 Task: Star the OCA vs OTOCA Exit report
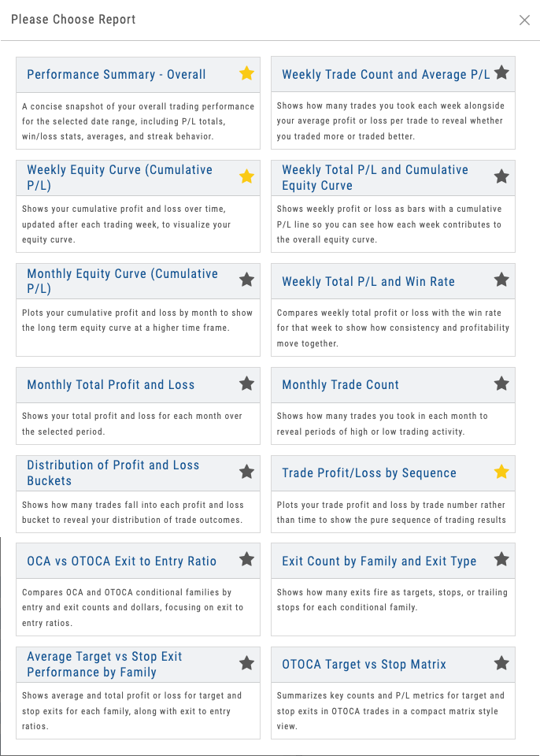pos(246,560)
